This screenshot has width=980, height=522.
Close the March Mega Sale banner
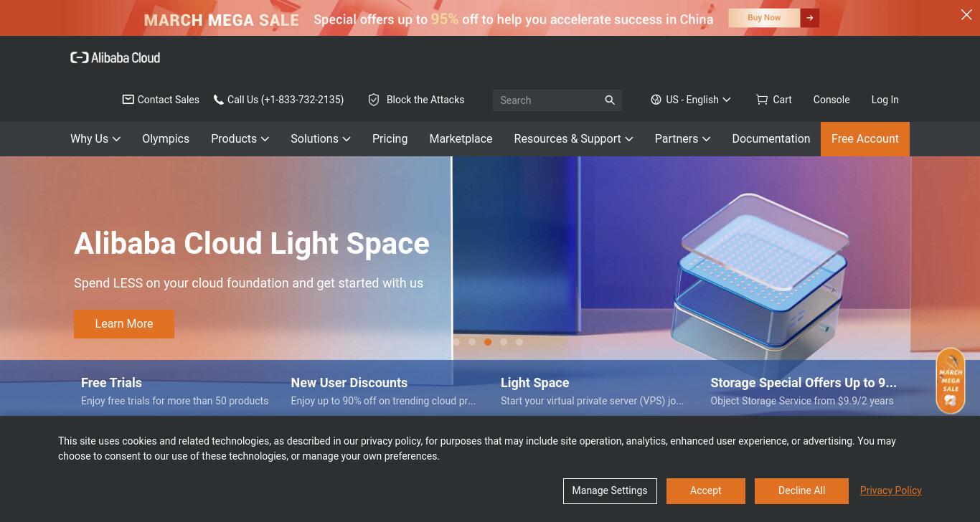coord(966,15)
